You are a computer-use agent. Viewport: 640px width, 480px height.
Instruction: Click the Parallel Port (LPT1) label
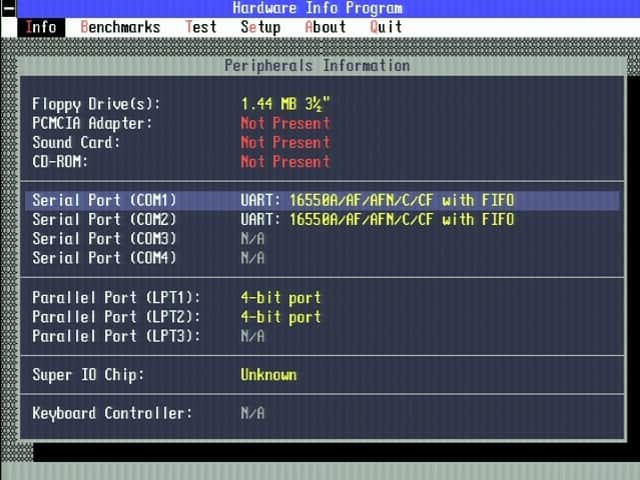116,298
